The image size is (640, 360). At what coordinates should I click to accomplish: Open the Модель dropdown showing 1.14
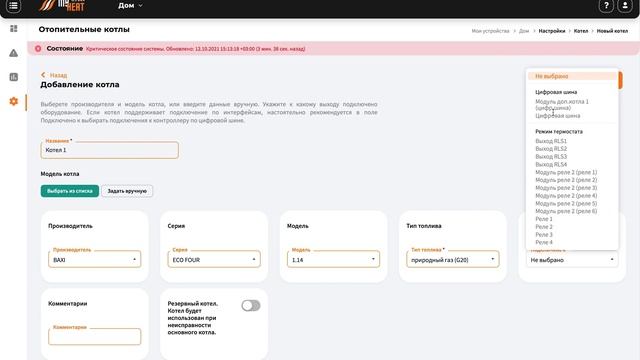click(333, 260)
